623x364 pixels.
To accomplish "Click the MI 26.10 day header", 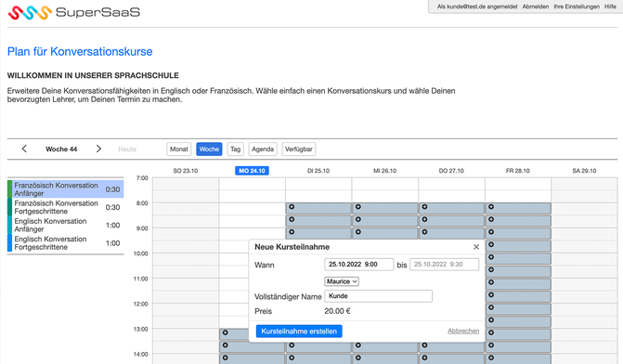I will [x=384, y=171].
